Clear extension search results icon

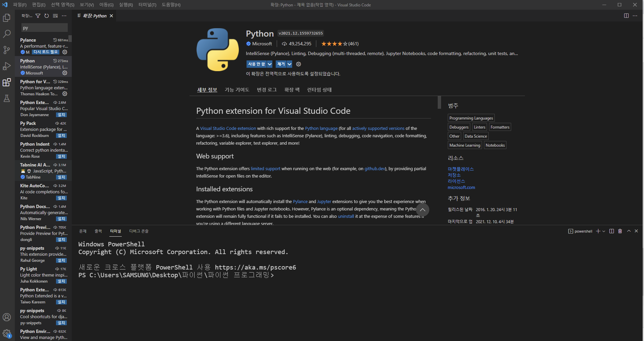click(55, 16)
